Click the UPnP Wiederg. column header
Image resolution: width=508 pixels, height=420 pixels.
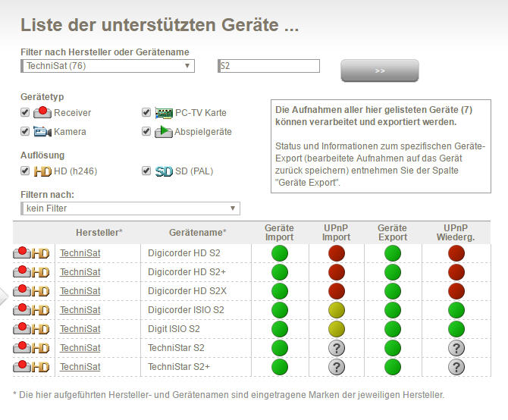click(x=456, y=233)
